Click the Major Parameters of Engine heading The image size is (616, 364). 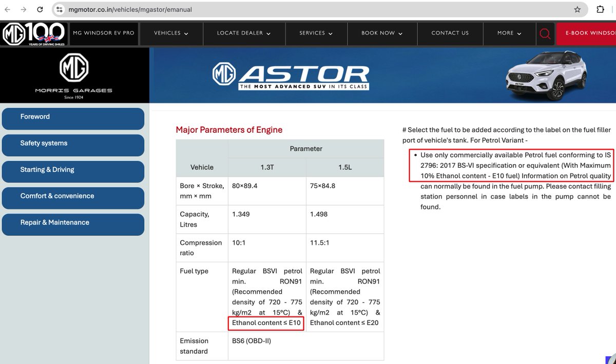coord(229,130)
